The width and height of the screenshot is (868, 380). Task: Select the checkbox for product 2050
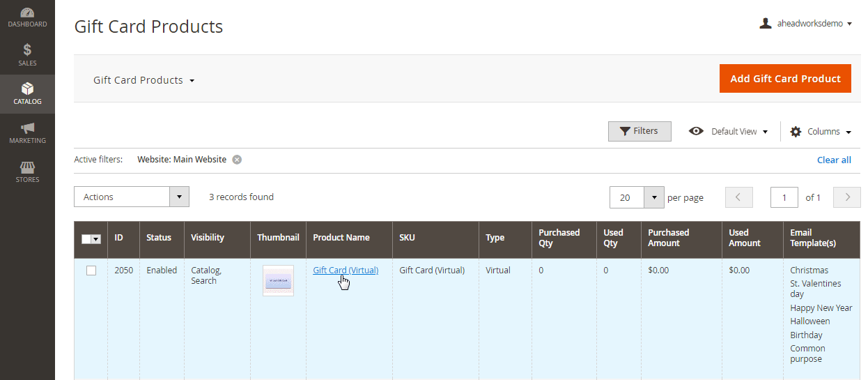[91, 271]
